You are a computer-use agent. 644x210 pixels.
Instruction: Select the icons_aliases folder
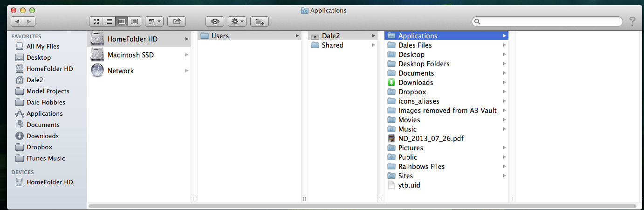tap(446, 101)
